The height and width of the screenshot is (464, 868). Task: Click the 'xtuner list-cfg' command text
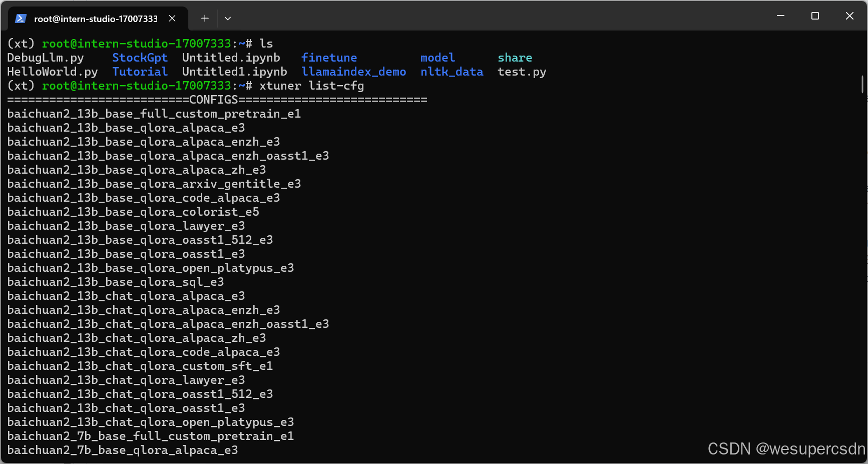click(x=312, y=86)
